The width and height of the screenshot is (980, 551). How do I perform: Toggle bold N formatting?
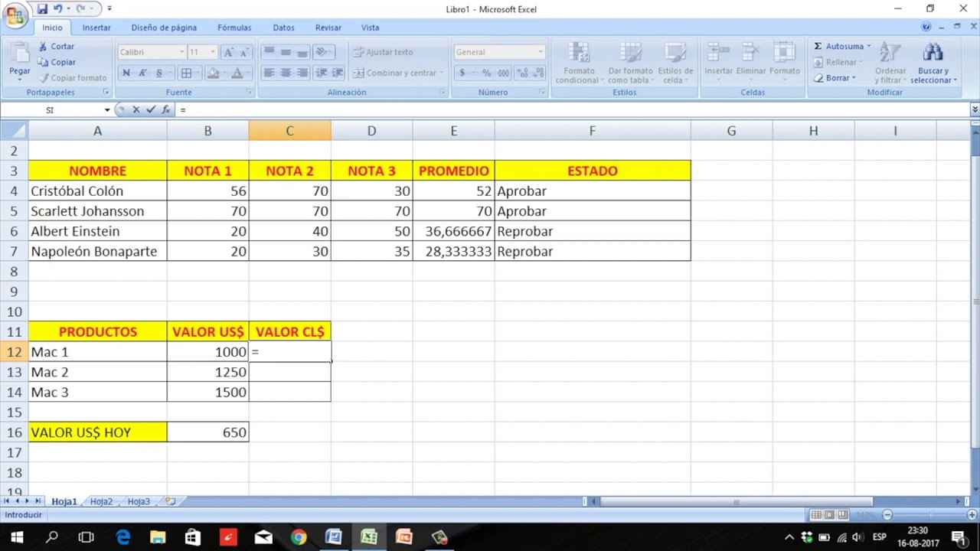(126, 73)
